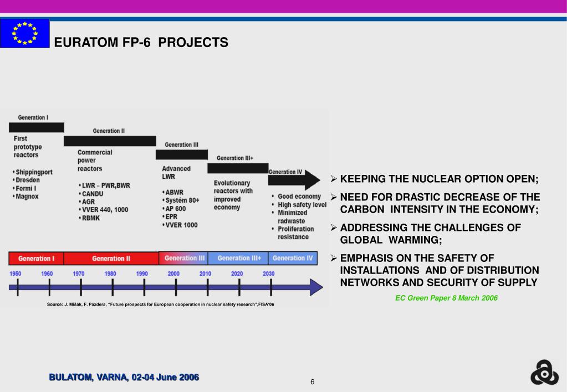Click the black bar under Generation II heading

[110, 141]
